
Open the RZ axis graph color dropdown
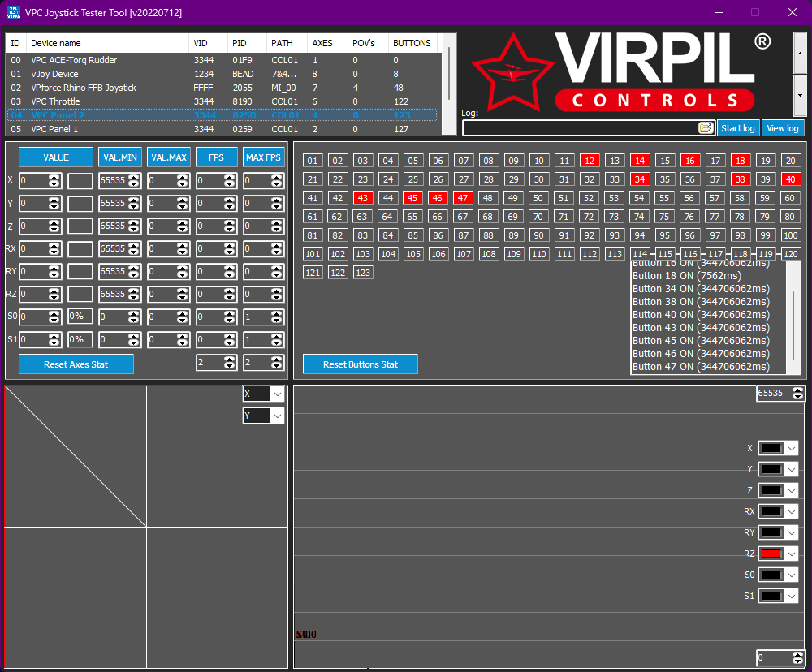pos(791,554)
